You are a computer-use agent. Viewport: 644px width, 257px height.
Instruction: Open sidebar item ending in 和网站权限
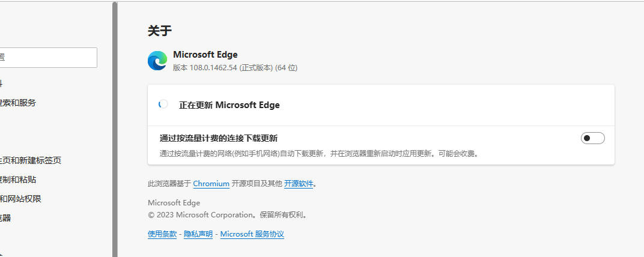(x=20, y=199)
